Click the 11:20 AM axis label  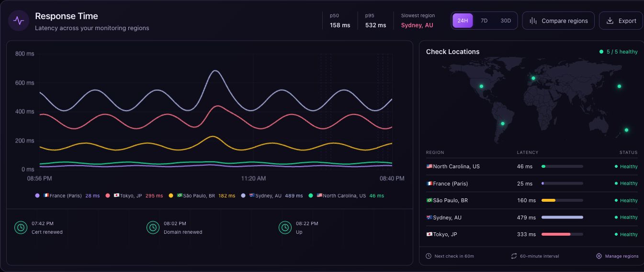[x=253, y=178]
